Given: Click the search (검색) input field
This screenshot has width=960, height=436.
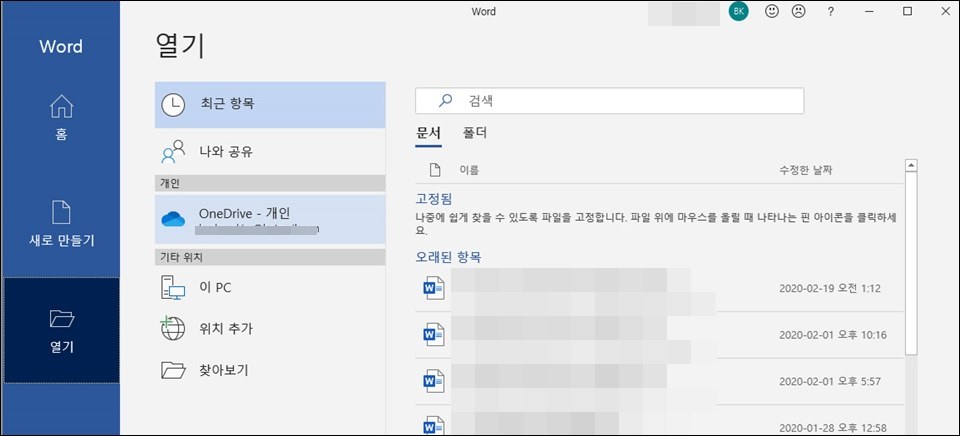Looking at the screenshot, I should point(609,101).
